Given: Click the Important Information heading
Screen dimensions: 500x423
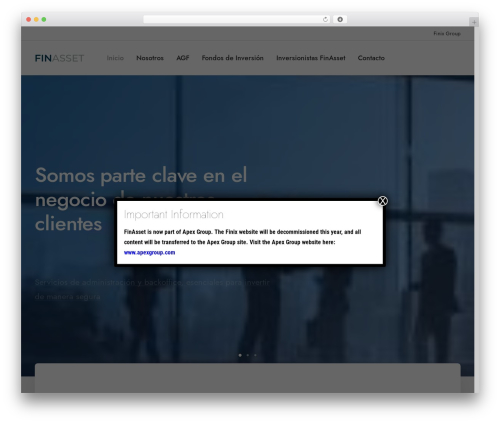Looking at the screenshot, I should [173, 214].
